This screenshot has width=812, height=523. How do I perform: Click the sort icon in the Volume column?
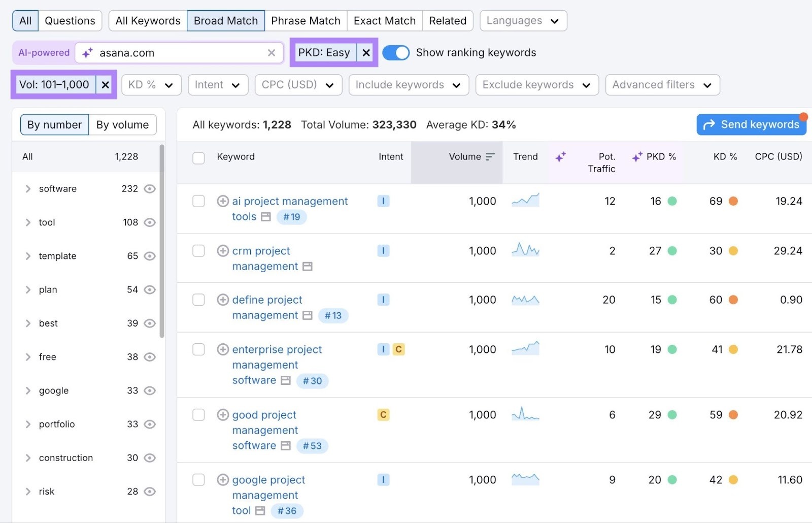coord(490,156)
